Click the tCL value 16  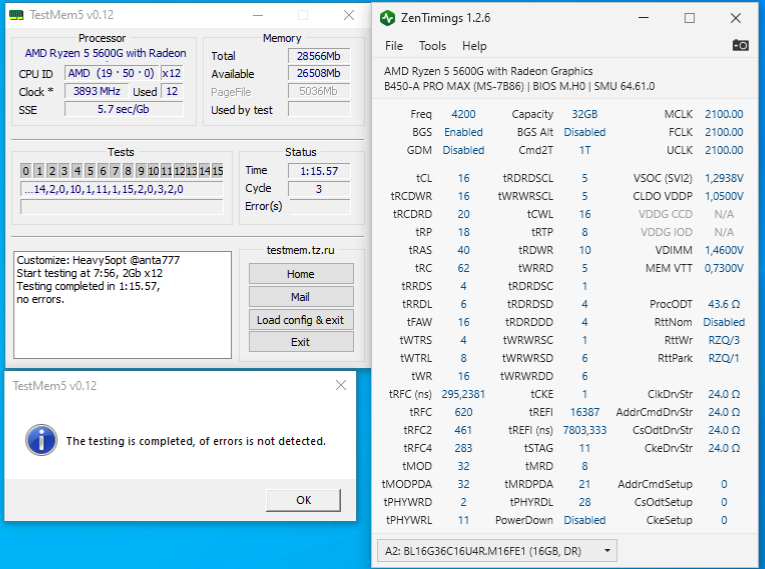point(463,178)
